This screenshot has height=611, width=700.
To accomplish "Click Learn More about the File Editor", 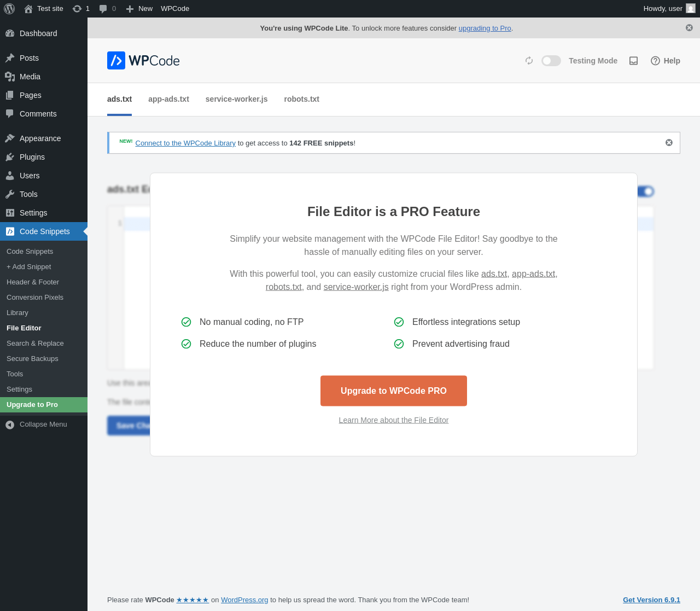I will pos(394,420).
